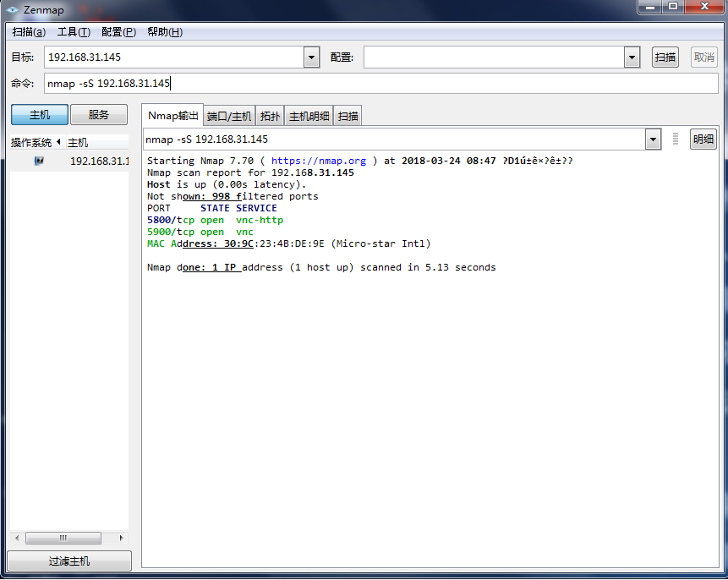This screenshot has height=580, width=728.
Task: Switch to the 端口/主机 tab
Action: click(229, 116)
